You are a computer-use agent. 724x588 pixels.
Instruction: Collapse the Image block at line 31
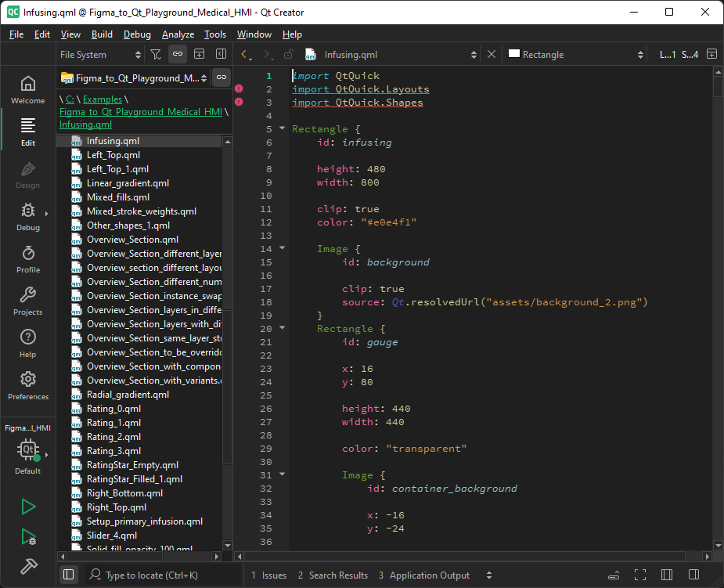click(x=282, y=474)
